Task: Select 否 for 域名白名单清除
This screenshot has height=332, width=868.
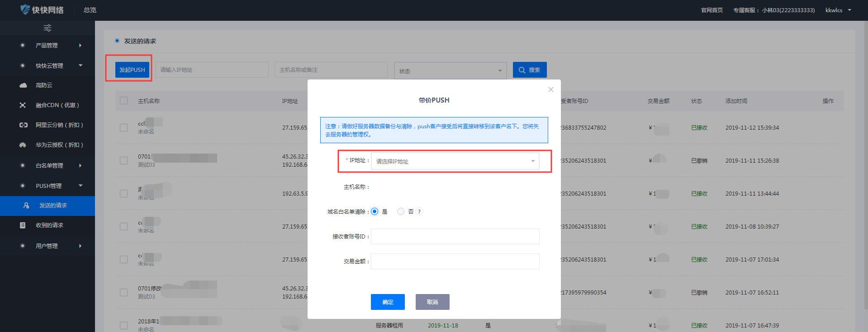Action: [401, 212]
